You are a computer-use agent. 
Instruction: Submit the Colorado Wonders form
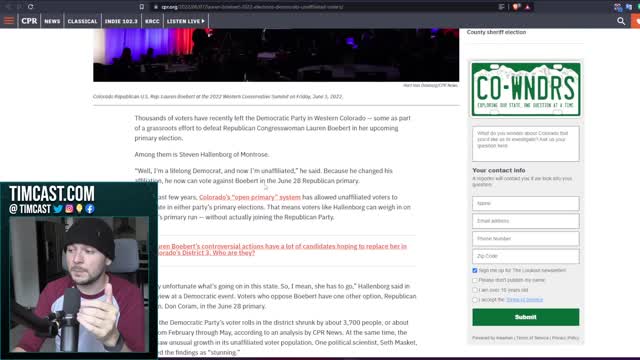tap(526, 317)
